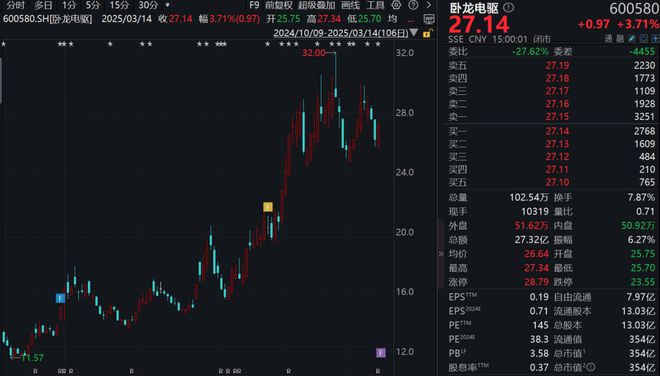
Task: Click the purple F marker near 12.0
Action: pos(381,352)
